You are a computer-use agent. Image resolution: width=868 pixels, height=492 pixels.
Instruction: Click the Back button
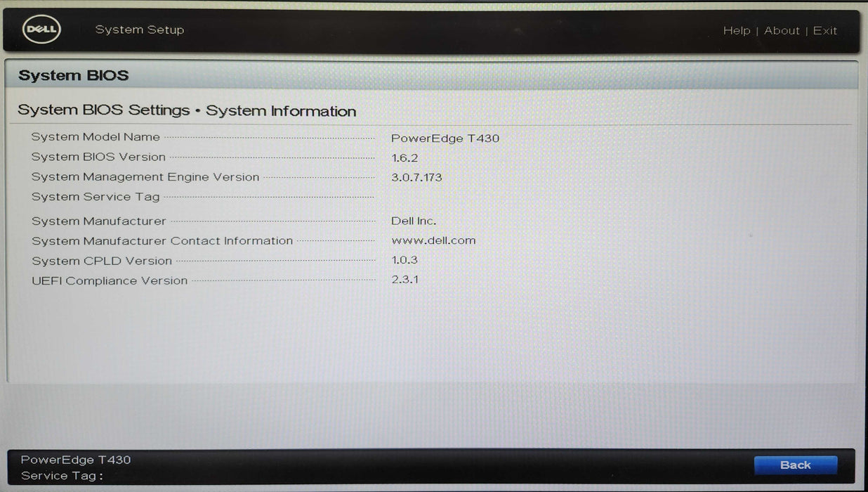795,465
